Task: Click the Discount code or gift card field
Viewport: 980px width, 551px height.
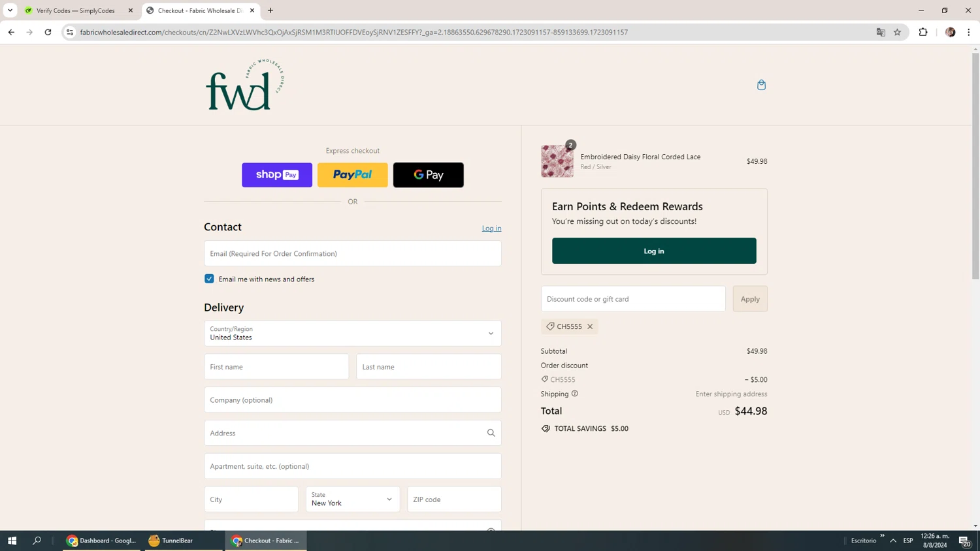Action: [633, 299]
